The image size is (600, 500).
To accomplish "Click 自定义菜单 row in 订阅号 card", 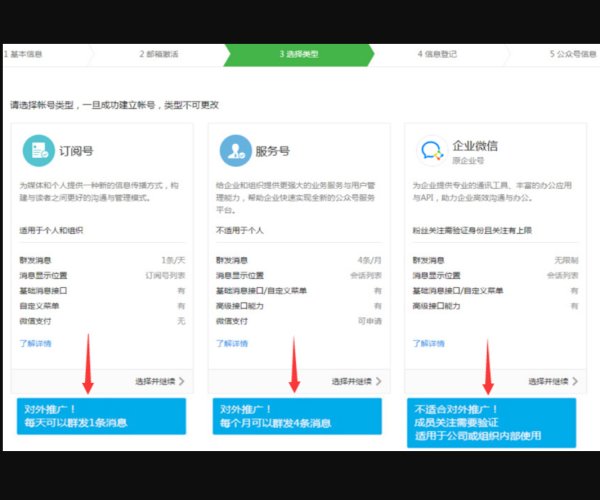I will [x=102, y=306].
